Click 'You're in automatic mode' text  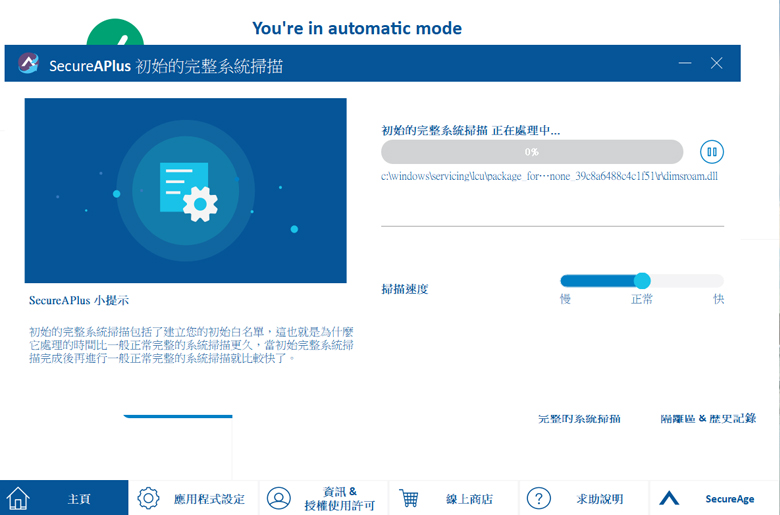click(357, 28)
